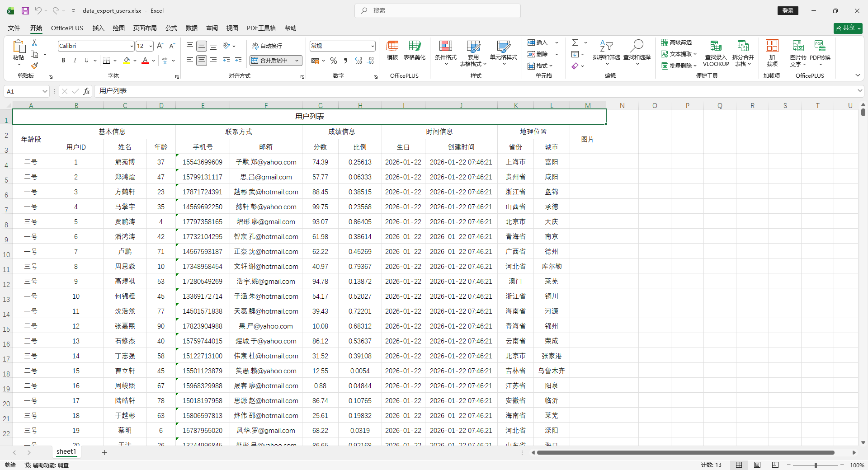
Task: Toggle wrap text for cells
Action: [267, 46]
